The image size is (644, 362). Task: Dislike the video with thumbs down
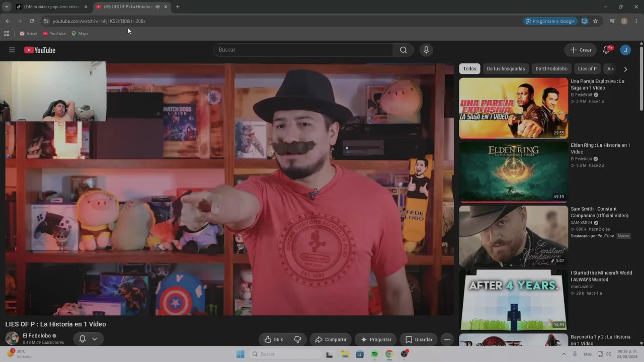297,339
